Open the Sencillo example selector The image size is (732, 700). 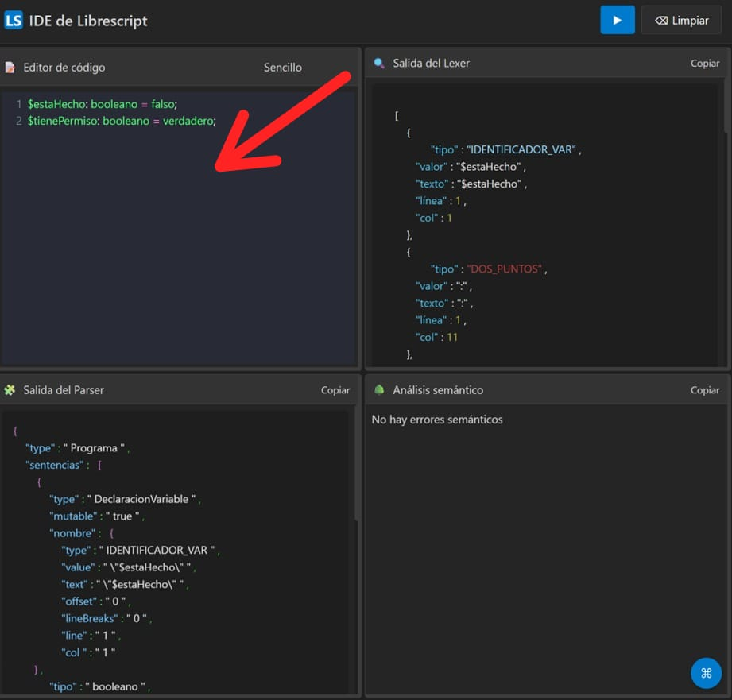[282, 68]
